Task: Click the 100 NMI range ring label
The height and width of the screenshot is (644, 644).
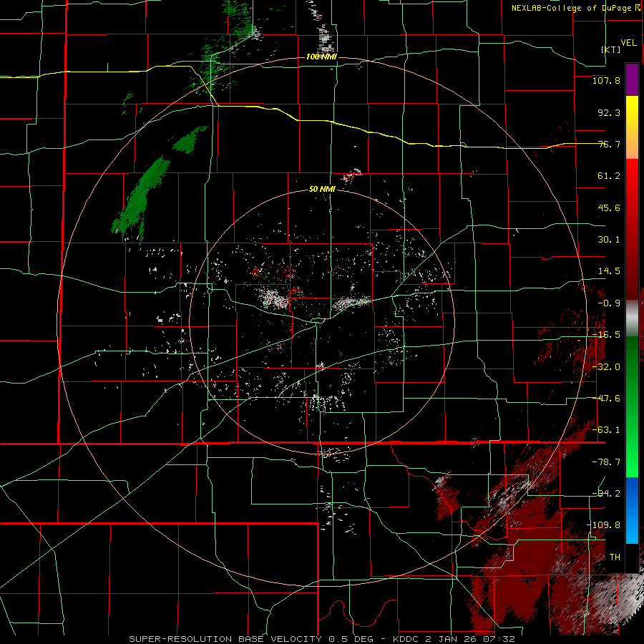Action: tap(321, 57)
